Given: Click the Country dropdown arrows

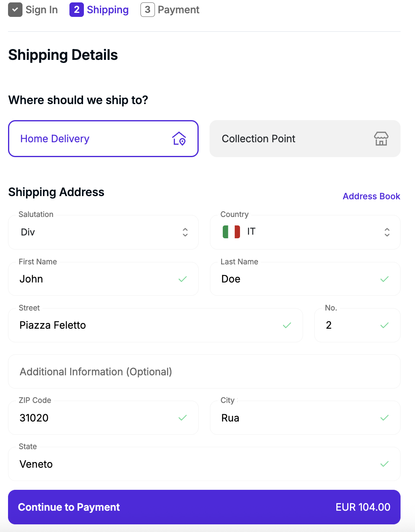Looking at the screenshot, I should click(x=387, y=232).
